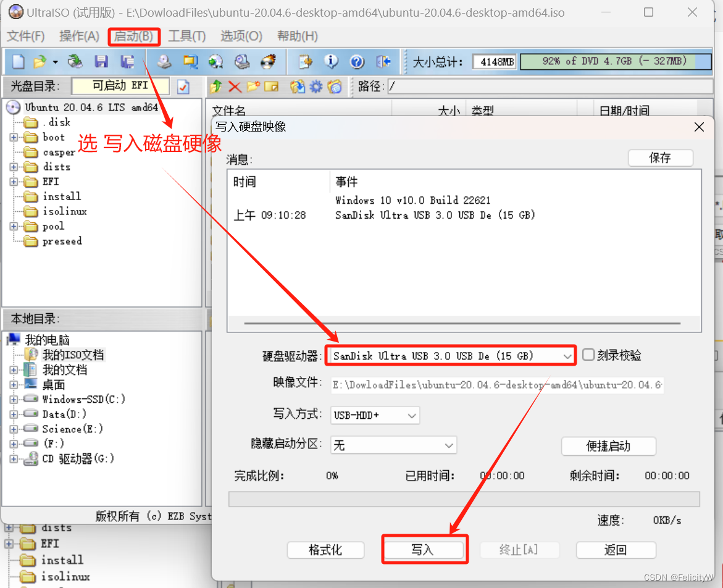Image resolution: width=723 pixels, height=588 pixels.
Task: Expand the EFI folder below dists
Action: (14, 181)
